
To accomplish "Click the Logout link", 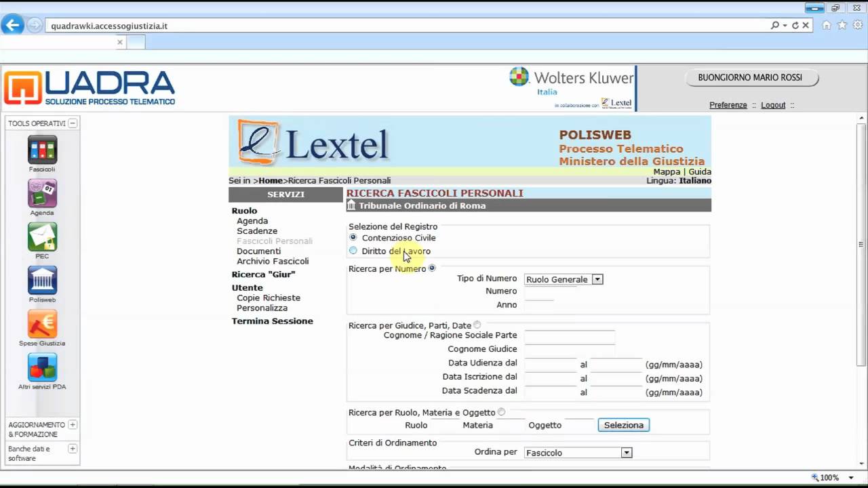I will coord(773,105).
